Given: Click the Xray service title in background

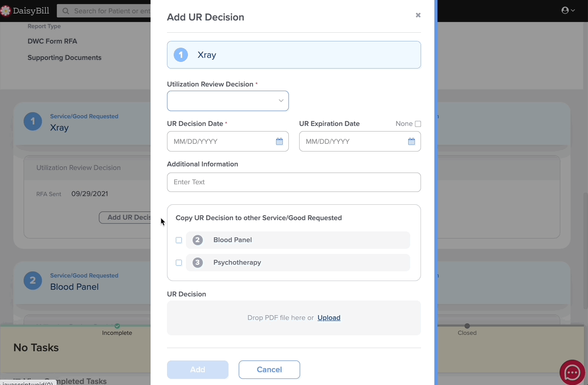Looking at the screenshot, I should 59,127.
